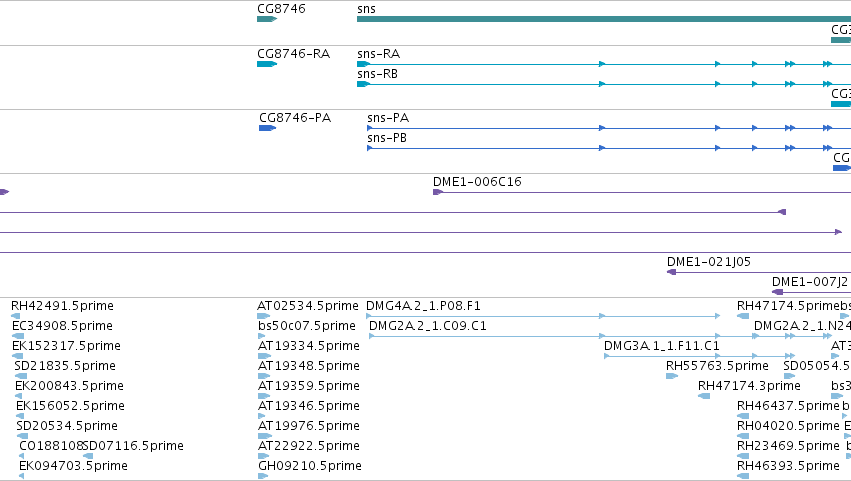Click the CG8746-RA transcript arrow glyph
This screenshot has height=481, width=851.
point(267,64)
